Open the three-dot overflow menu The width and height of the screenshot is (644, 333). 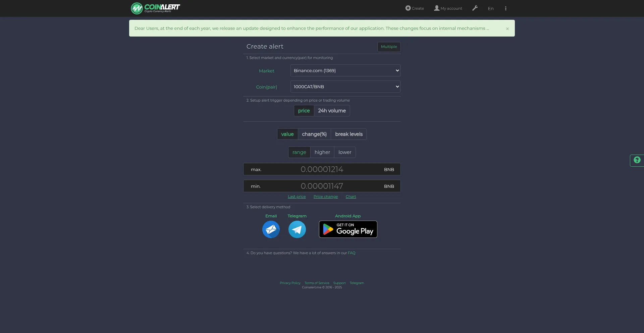[505, 8]
